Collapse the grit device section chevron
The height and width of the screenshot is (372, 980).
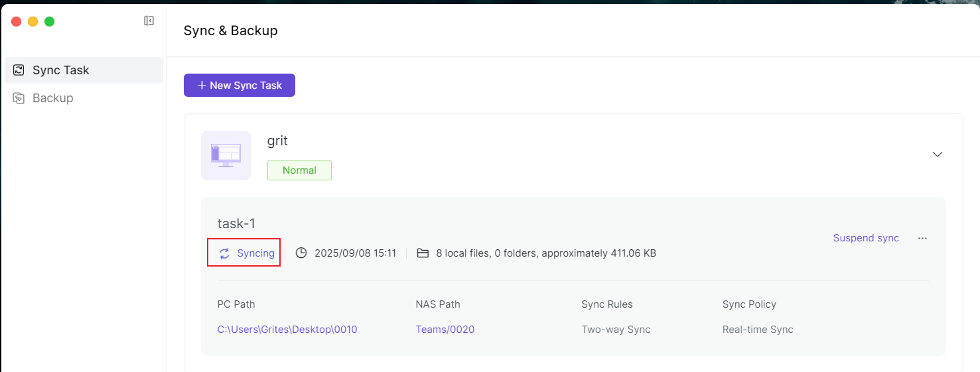tap(937, 154)
